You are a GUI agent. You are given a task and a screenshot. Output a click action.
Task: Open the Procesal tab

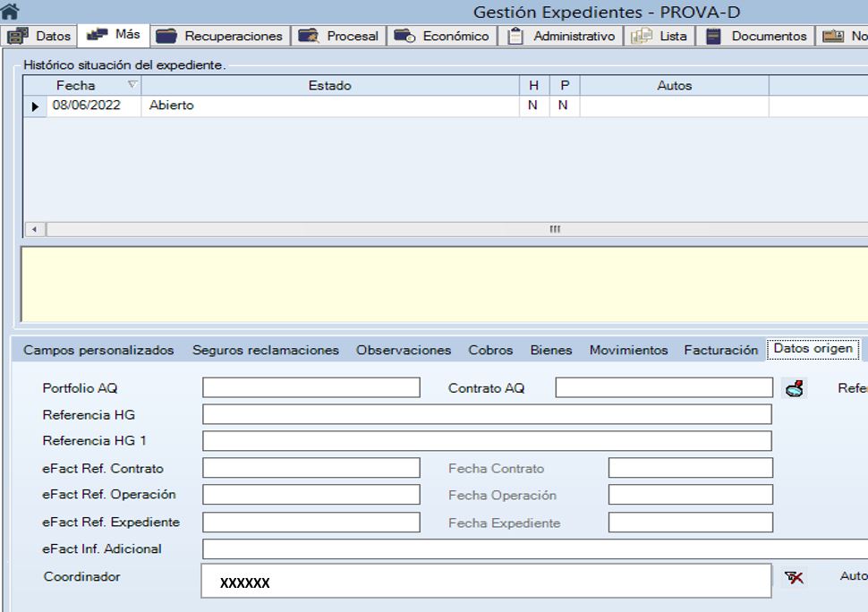338,37
